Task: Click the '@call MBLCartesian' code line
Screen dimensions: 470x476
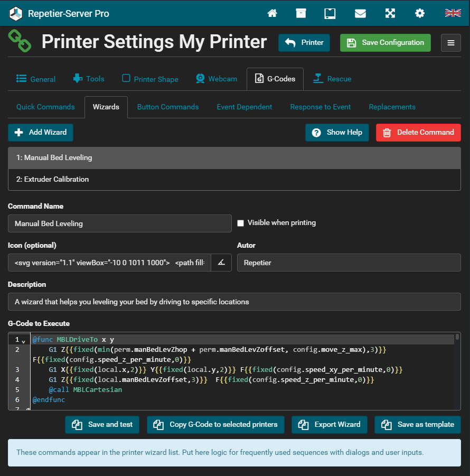Action: (x=86, y=390)
